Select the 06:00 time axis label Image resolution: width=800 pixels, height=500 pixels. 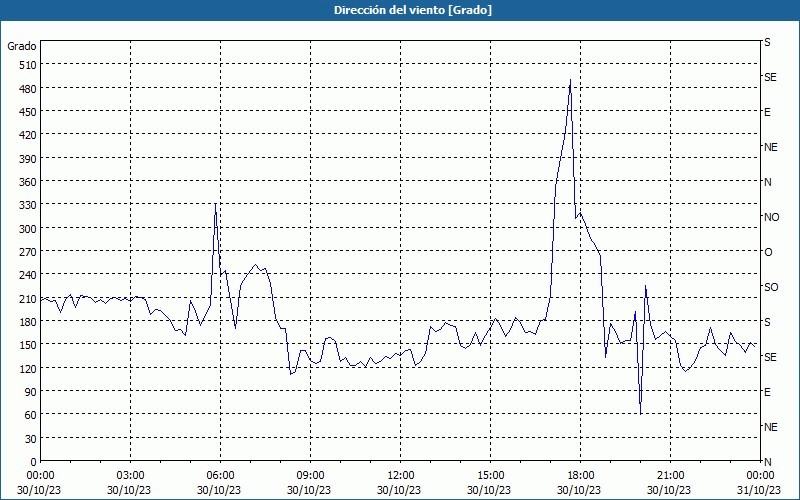coord(220,476)
